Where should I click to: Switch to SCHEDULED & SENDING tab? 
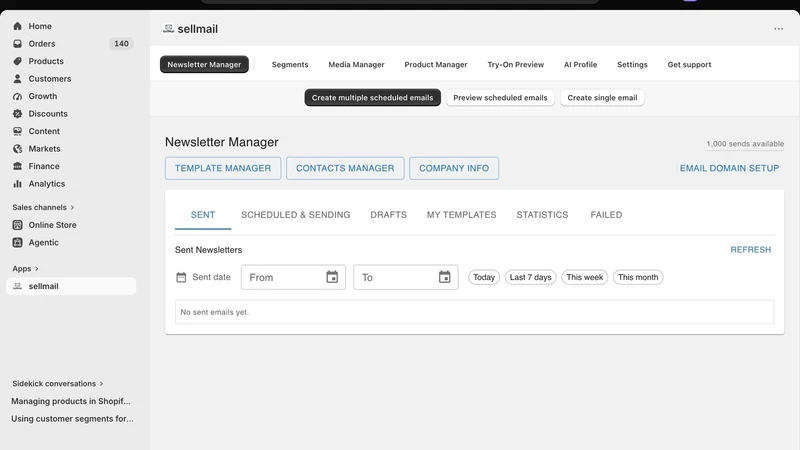click(x=295, y=215)
